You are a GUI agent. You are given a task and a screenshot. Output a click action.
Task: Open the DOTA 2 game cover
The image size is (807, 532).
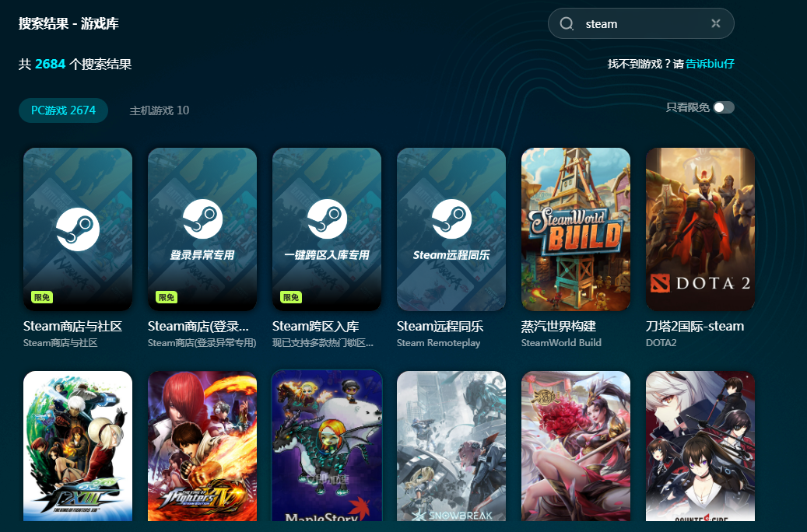click(700, 229)
